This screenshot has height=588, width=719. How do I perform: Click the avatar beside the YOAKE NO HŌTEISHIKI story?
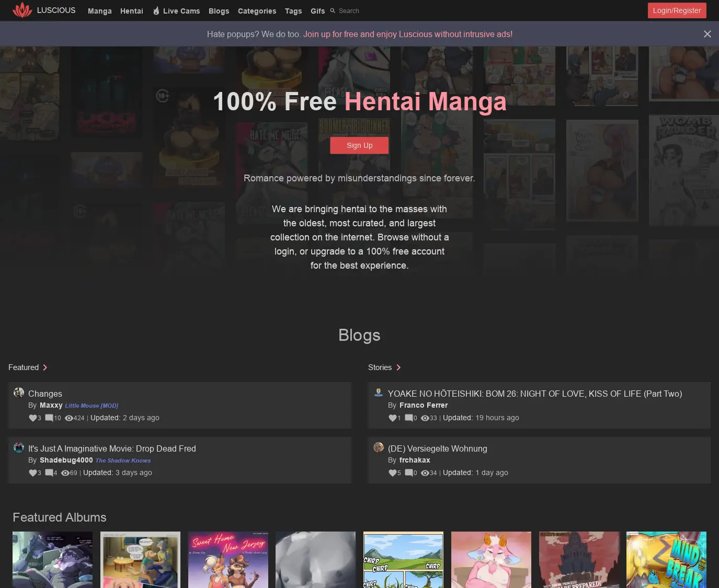pos(379,393)
